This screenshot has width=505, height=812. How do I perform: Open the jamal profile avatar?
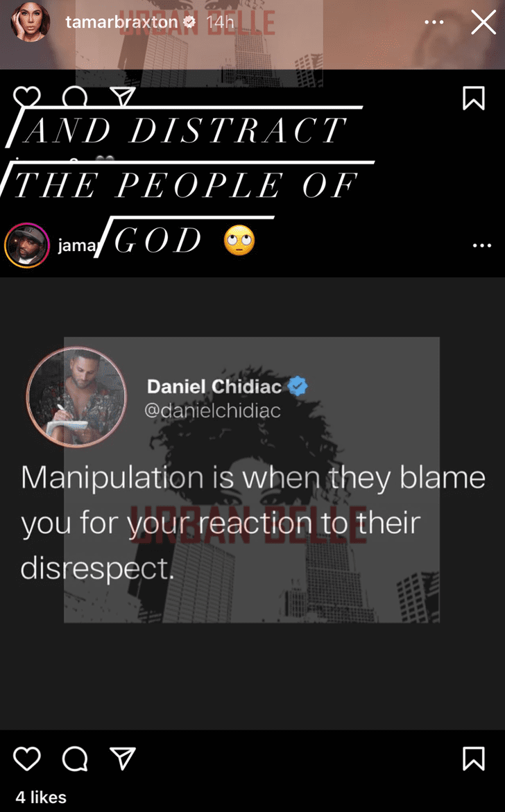pos(27,245)
